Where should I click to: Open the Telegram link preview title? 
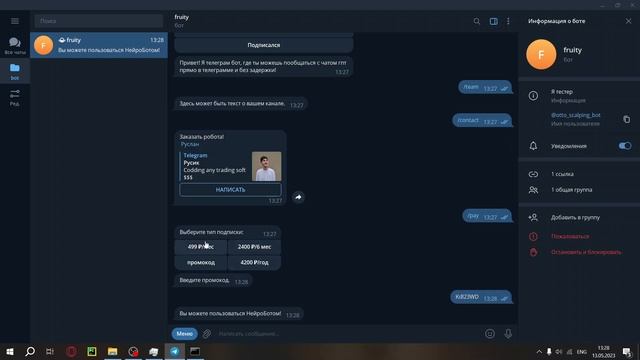[195, 156]
